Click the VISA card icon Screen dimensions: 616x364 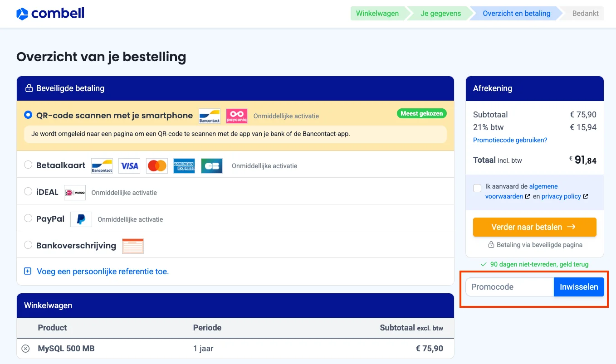click(x=129, y=165)
